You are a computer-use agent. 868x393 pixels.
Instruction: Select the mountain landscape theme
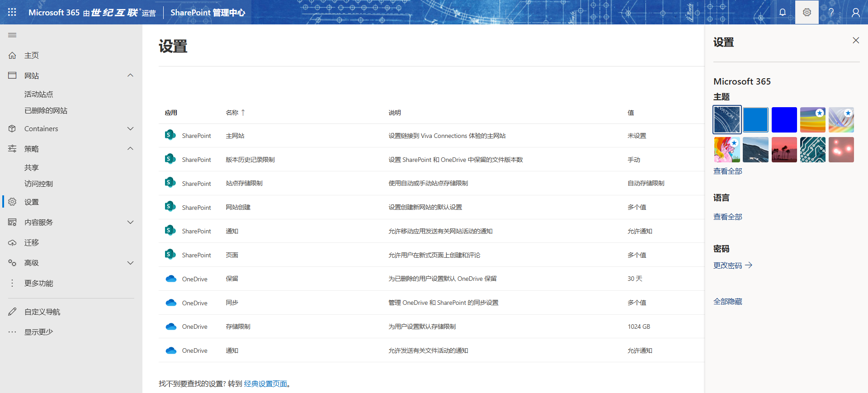[755, 150]
